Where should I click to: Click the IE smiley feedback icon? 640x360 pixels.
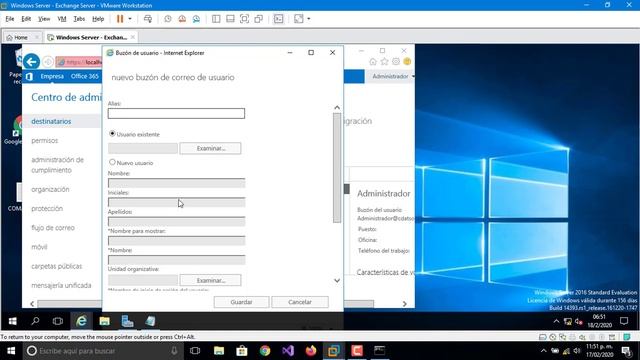407,62
